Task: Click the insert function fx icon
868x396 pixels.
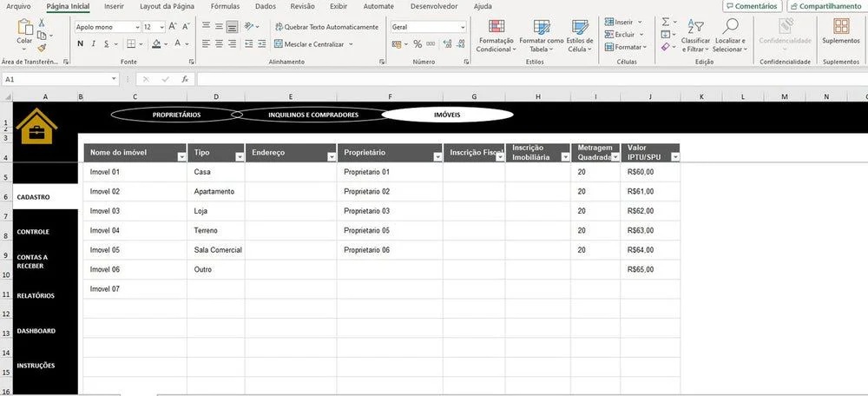Action: 185,79
